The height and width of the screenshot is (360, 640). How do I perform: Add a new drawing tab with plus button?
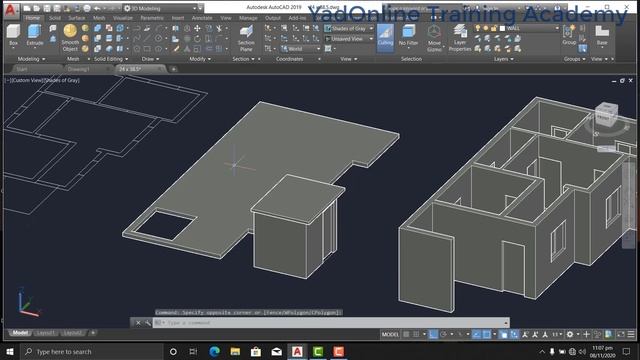173,69
